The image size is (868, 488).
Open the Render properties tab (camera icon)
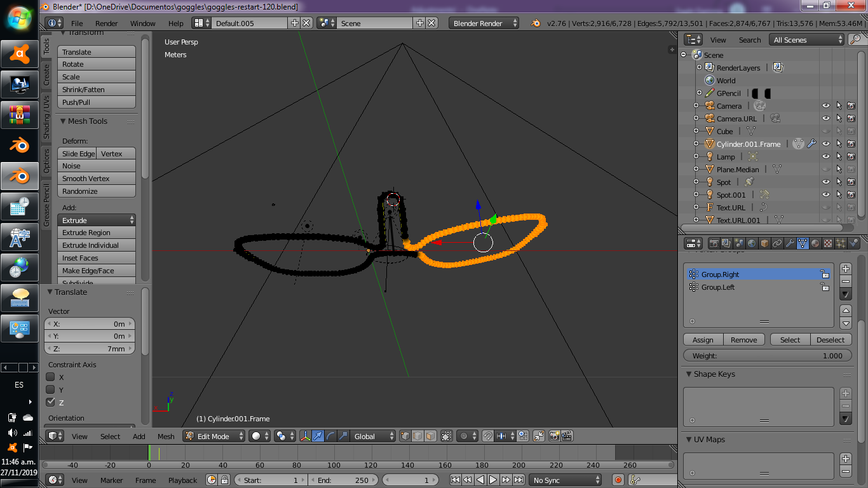[714, 243]
